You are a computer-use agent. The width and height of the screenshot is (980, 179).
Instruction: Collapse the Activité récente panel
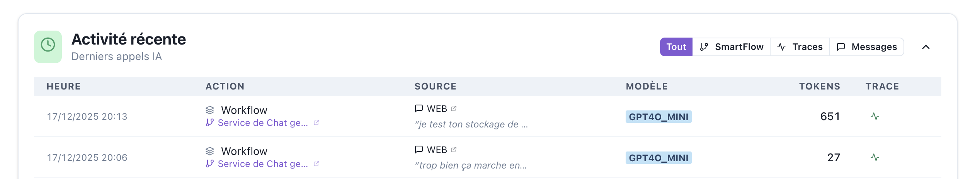[x=926, y=47]
